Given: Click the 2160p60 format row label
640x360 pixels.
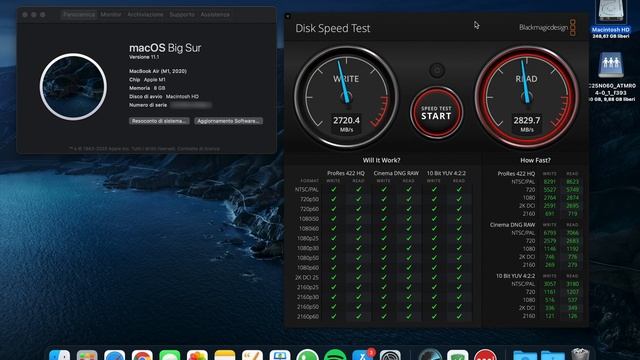Looking at the screenshot, I should tap(308, 316).
